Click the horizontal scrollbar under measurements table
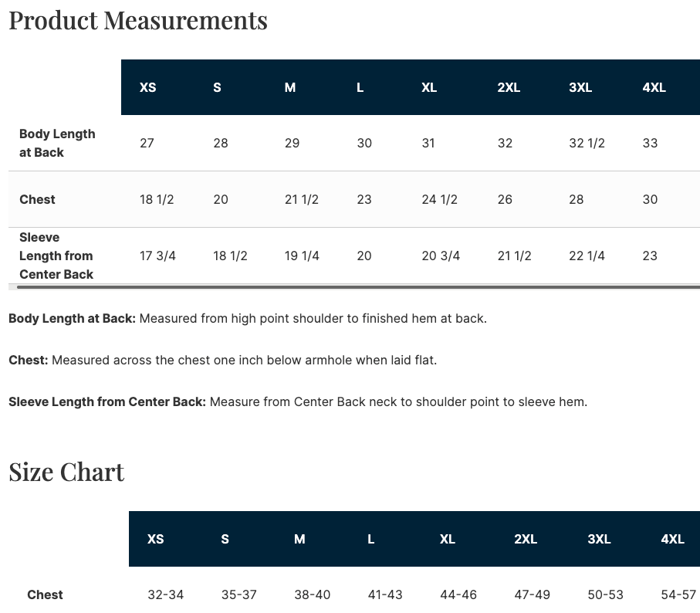 click(358, 287)
